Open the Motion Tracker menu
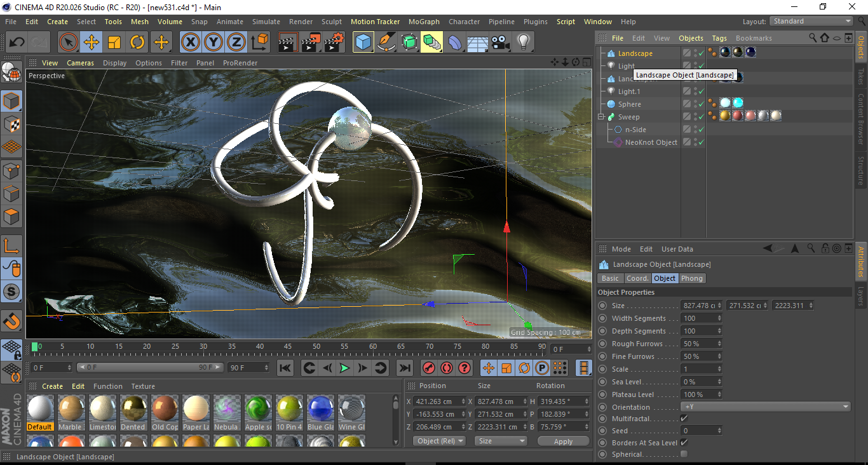Viewport: 868px width, 465px height. (x=375, y=22)
